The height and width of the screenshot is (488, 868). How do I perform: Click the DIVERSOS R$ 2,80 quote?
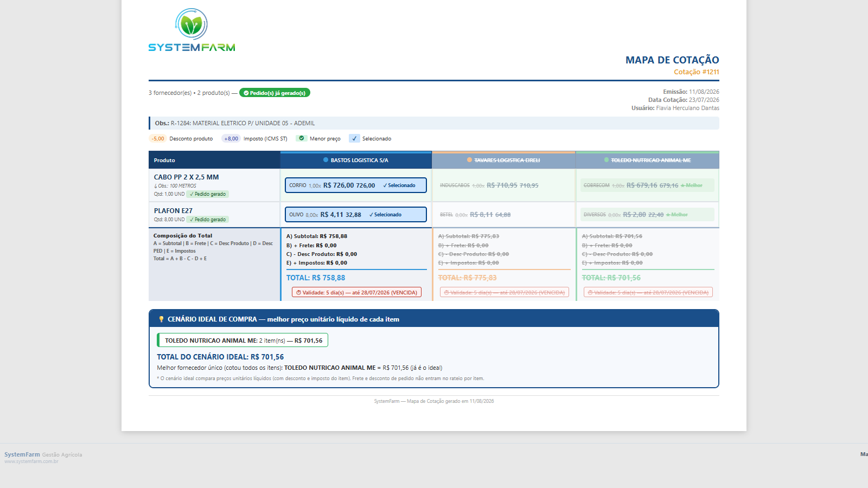(x=647, y=215)
